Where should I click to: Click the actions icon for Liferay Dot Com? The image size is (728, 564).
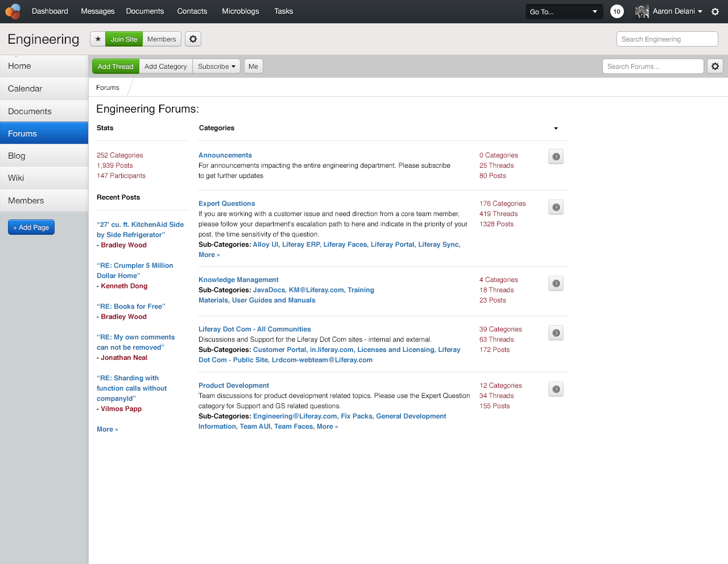(x=556, y=333)
